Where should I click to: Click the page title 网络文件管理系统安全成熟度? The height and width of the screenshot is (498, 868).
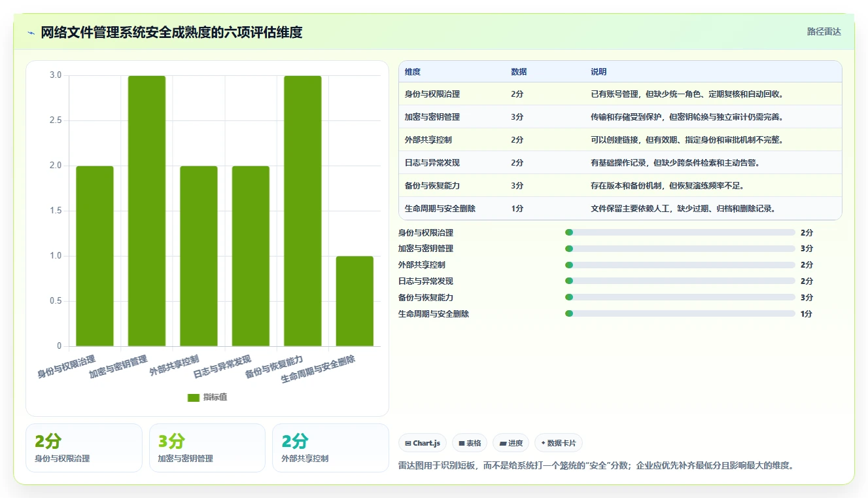pos(171,33)
